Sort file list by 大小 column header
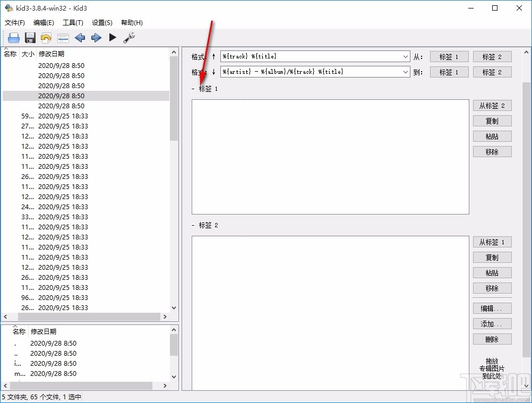 click(x=28, y=54)
